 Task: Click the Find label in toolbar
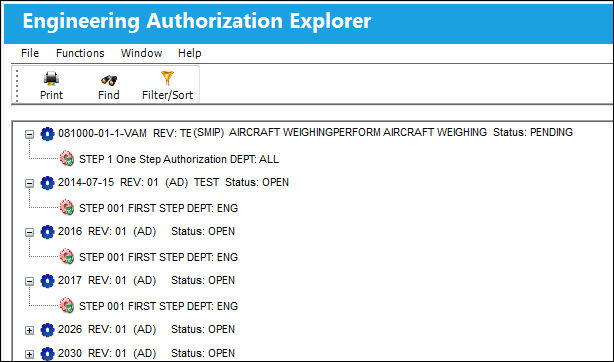(108, 95)
